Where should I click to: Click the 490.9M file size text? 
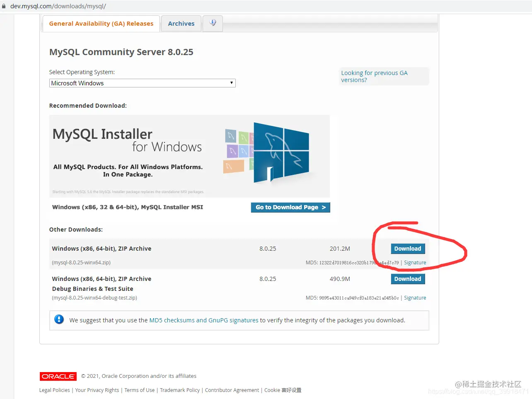(x=340, y=279)
